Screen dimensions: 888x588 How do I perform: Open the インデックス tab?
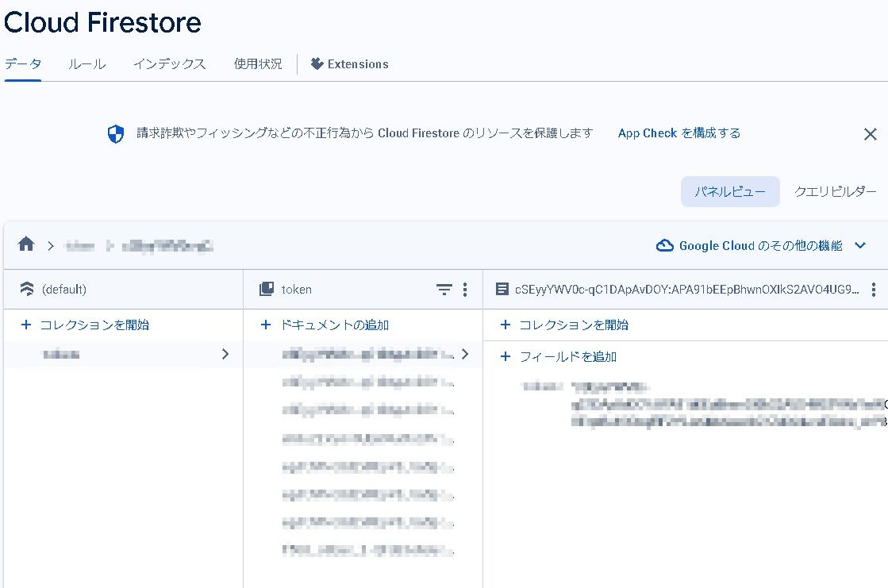(x=169, y=64)
